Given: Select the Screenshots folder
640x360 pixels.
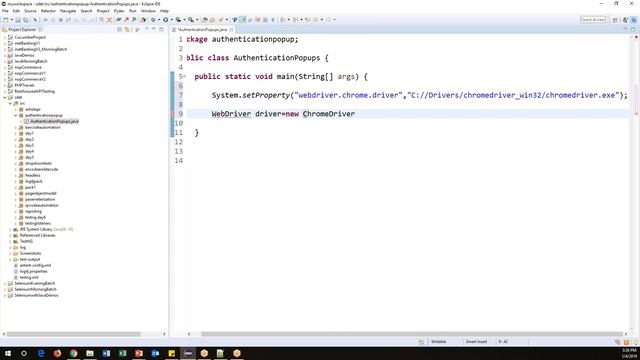Looking at the screenshot, I should tap(31, 253).
